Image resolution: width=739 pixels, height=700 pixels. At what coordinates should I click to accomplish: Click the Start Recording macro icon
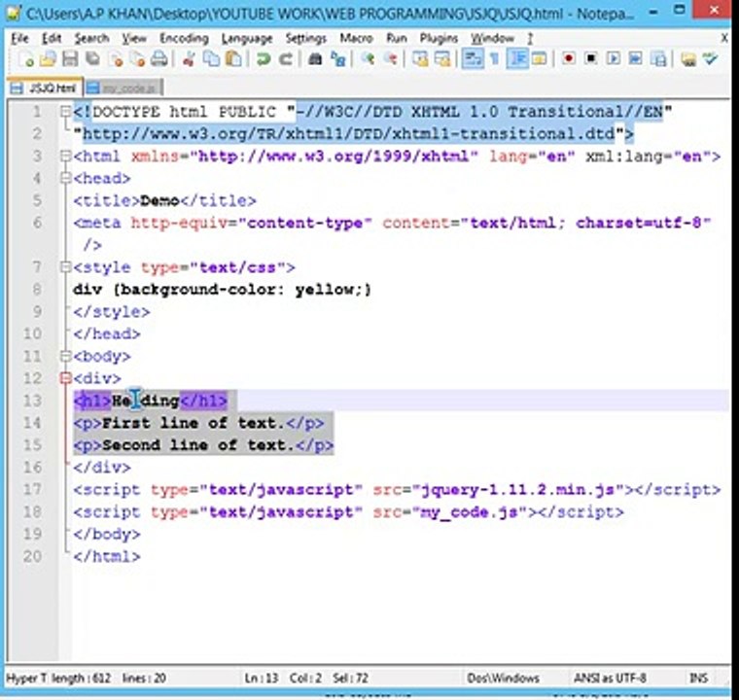(x=569, y=59)
